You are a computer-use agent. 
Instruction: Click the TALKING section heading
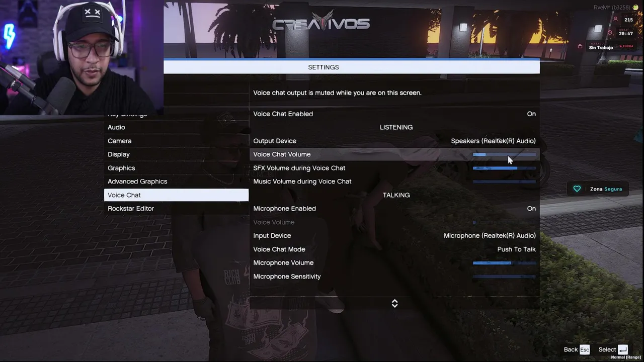396,195
